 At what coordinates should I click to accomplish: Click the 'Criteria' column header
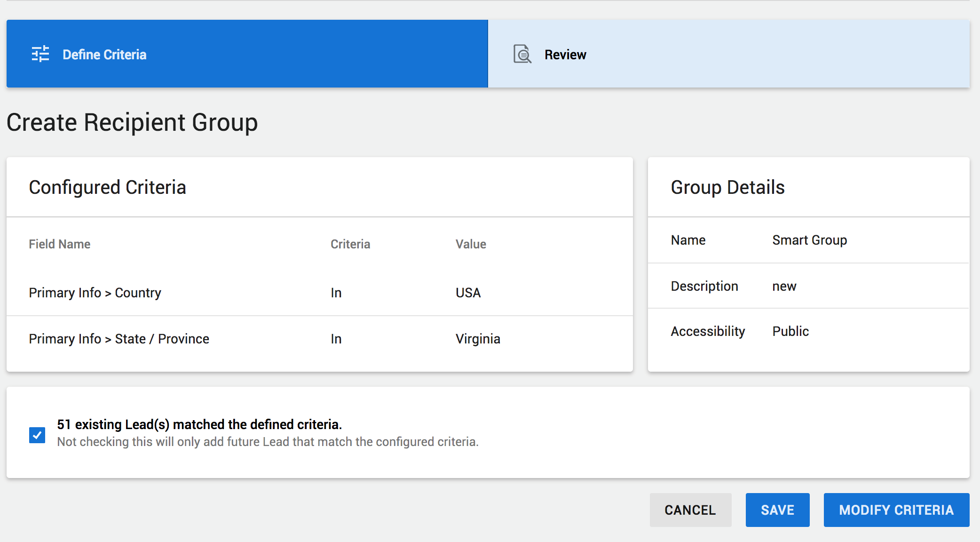click(x=350, y=244)
